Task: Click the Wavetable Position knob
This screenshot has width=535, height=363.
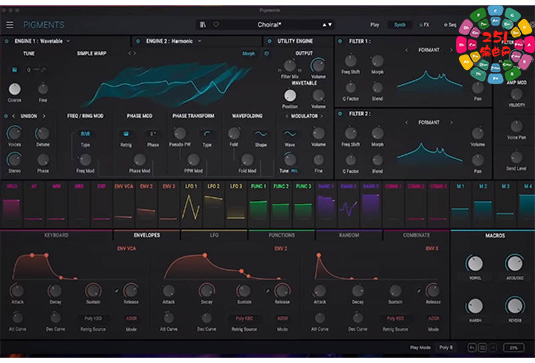Action: click(290, 96)
